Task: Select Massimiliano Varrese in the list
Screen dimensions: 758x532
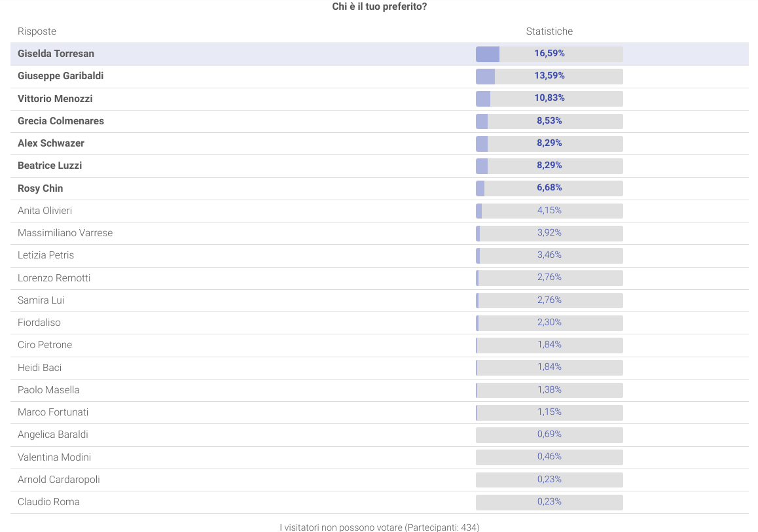Action: point(65,233)
